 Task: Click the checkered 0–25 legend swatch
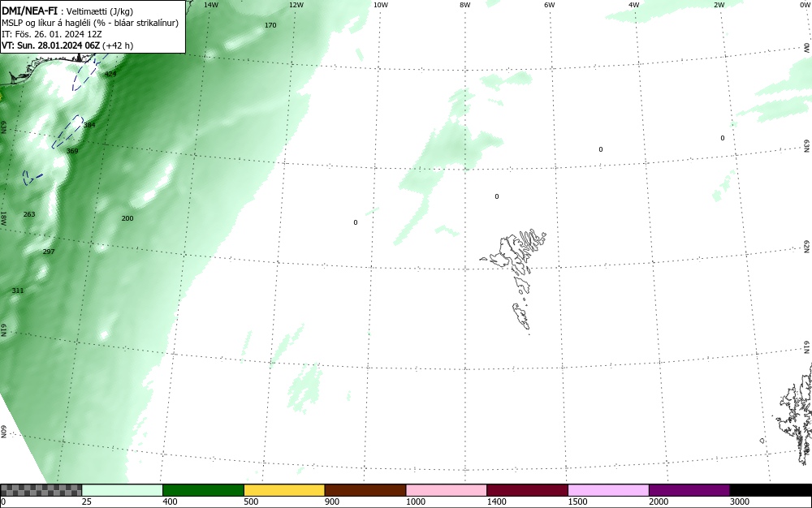(x=41, y=490)
